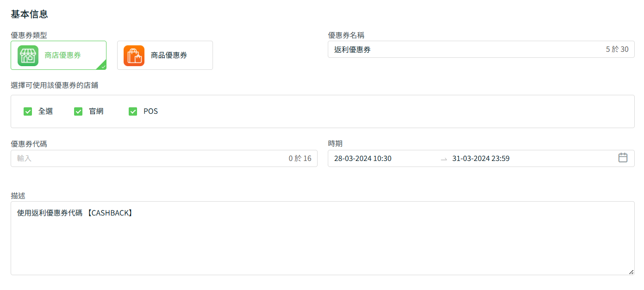This screenshot has height=290, width=644.
Task: Select the 商店優惠券 text label
Action: click(63, 56)
